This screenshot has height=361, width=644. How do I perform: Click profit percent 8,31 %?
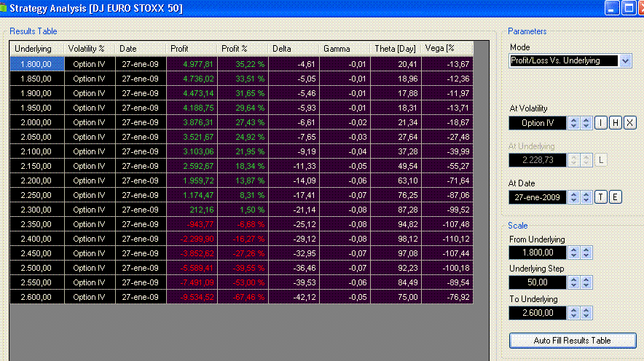[243, 195]
